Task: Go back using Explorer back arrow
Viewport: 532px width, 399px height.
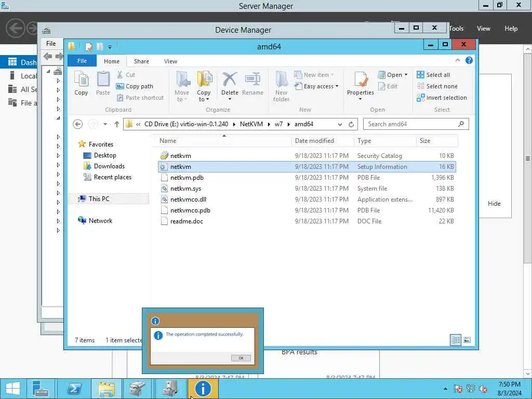Action: point(78,124)
